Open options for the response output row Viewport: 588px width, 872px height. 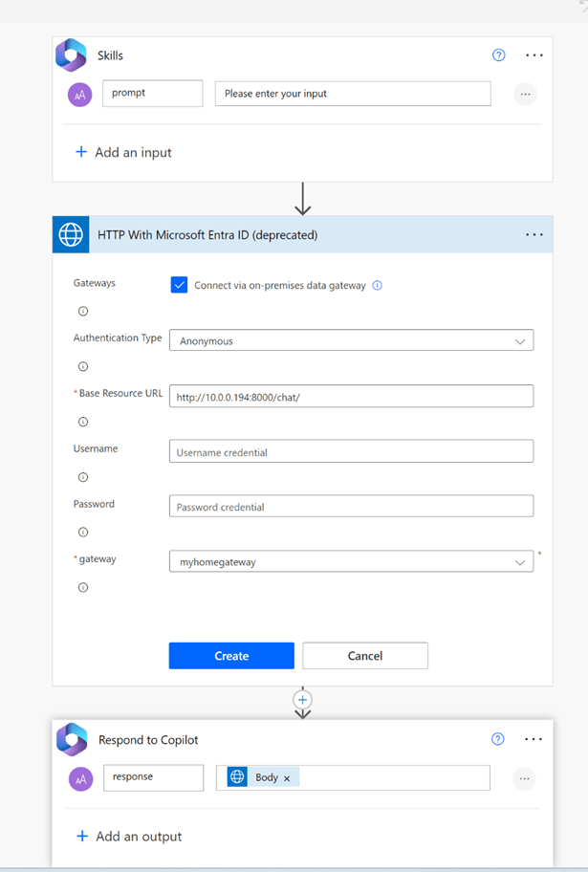tap(524, 778)
